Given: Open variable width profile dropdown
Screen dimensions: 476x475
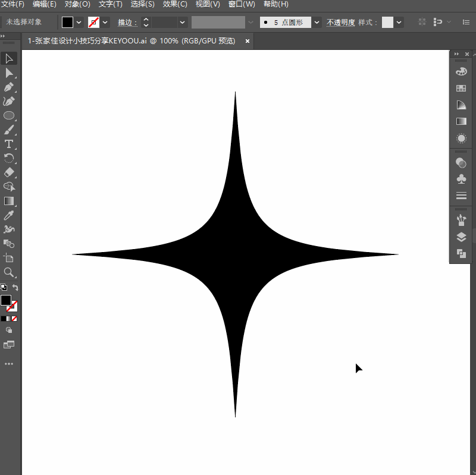Looking at the screenshot, I should (250, 23).
